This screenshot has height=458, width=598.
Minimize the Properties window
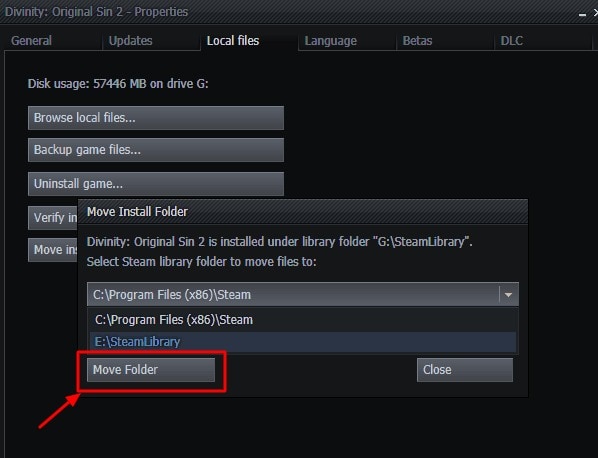click(x=582, y=14)
